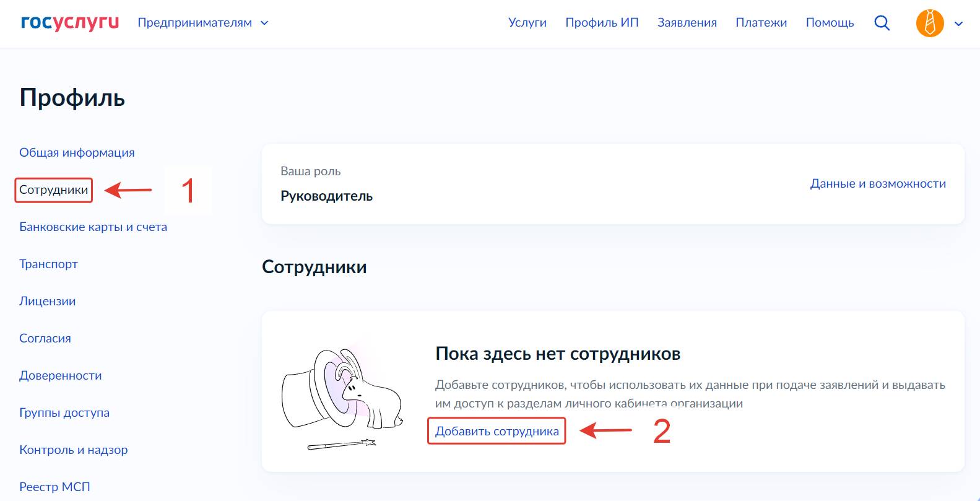Select Группы доступа in sidebar
The image size is (980, 501).
point(64,412)
